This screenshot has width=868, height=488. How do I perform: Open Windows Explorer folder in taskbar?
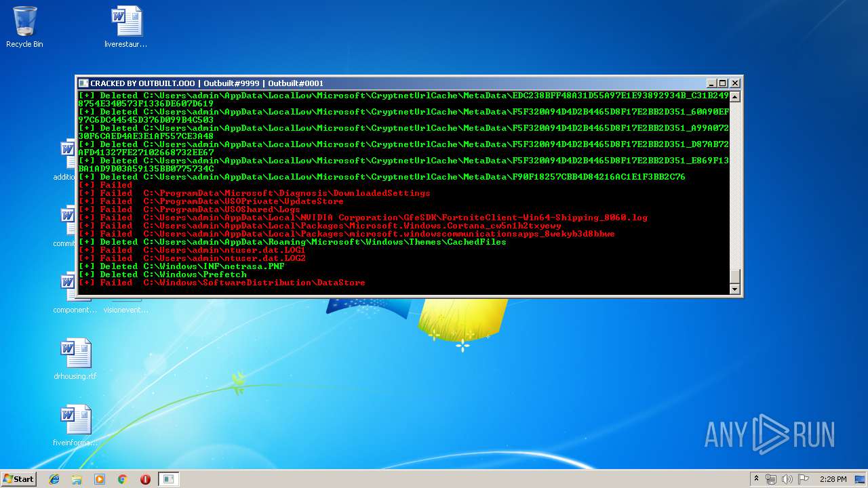point(77,479)
